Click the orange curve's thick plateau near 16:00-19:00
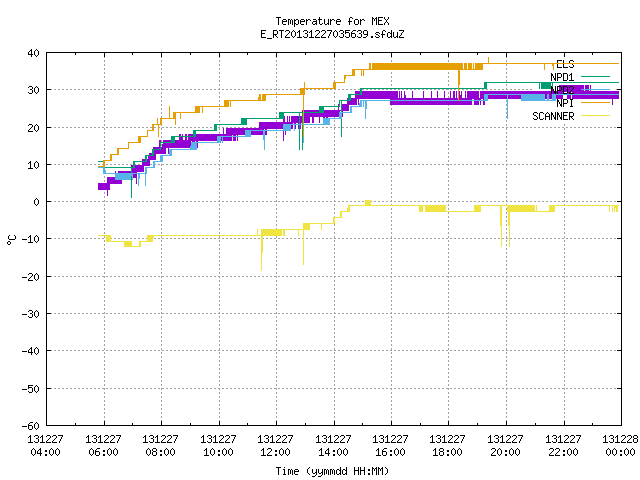This screenshot has height=480, width=640. click(x=426, y=67)
